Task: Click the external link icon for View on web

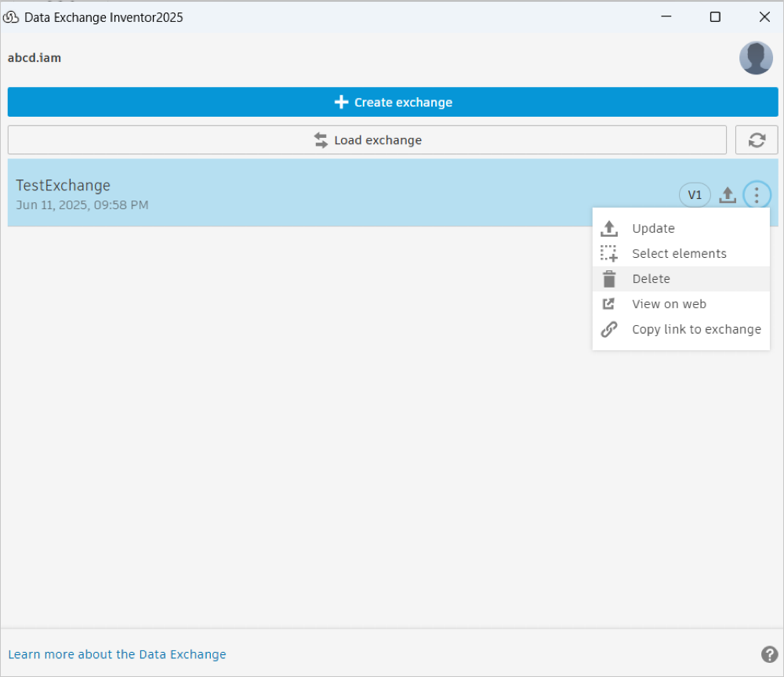Action: [609, 304]
